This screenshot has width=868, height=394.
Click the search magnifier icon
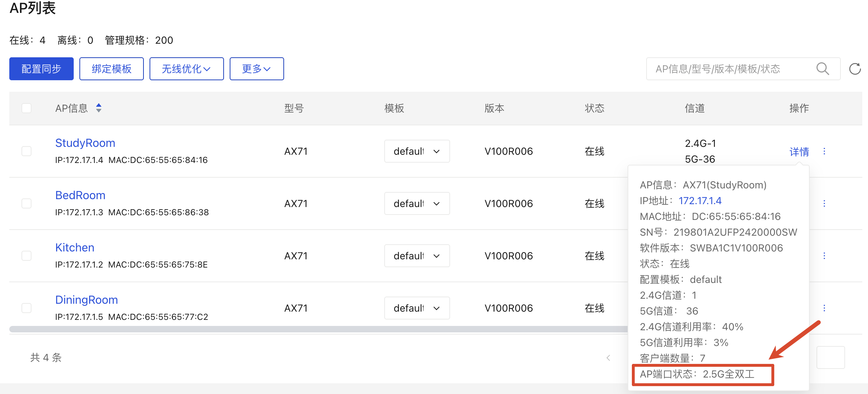click(823, 69)
